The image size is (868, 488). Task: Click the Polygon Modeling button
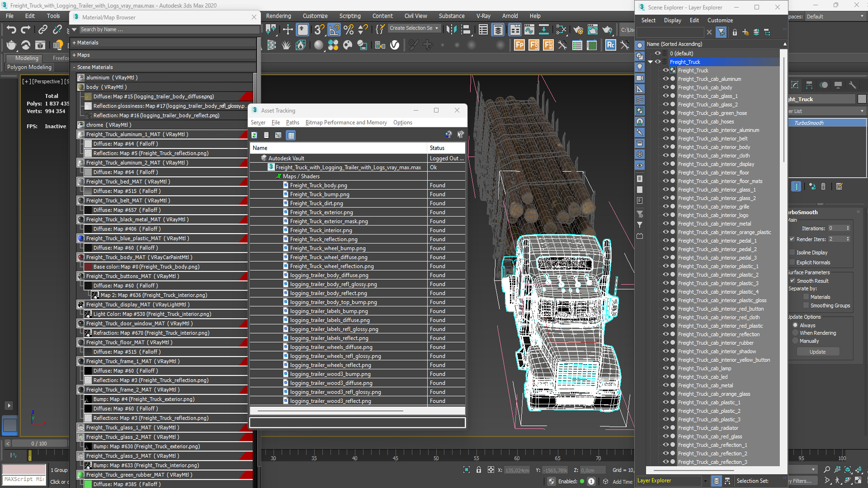pos(29,67)
